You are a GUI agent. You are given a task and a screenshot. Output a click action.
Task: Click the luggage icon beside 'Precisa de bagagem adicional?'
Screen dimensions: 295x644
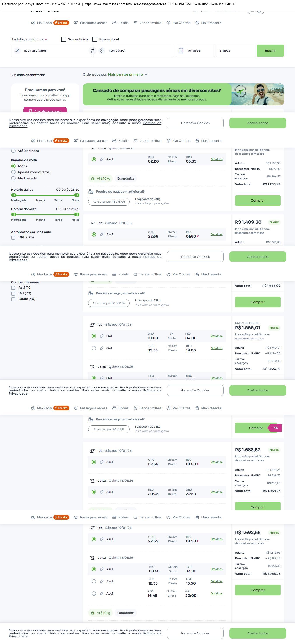[91, 192]
